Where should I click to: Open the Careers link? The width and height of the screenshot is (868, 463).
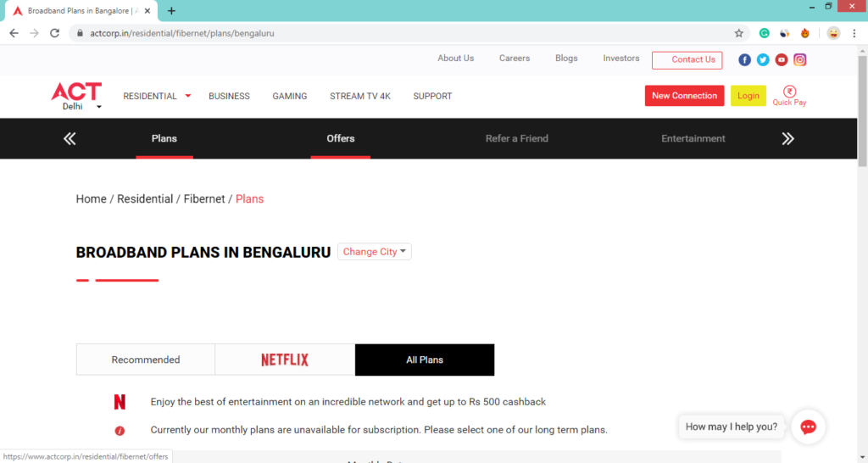[515, 59]
